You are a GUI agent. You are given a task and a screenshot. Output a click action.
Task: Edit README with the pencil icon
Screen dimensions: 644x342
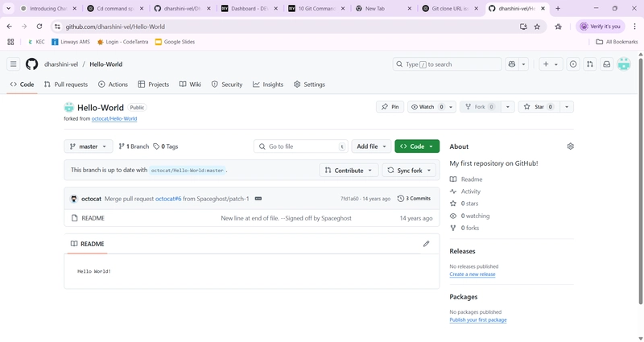coord(427,244)
